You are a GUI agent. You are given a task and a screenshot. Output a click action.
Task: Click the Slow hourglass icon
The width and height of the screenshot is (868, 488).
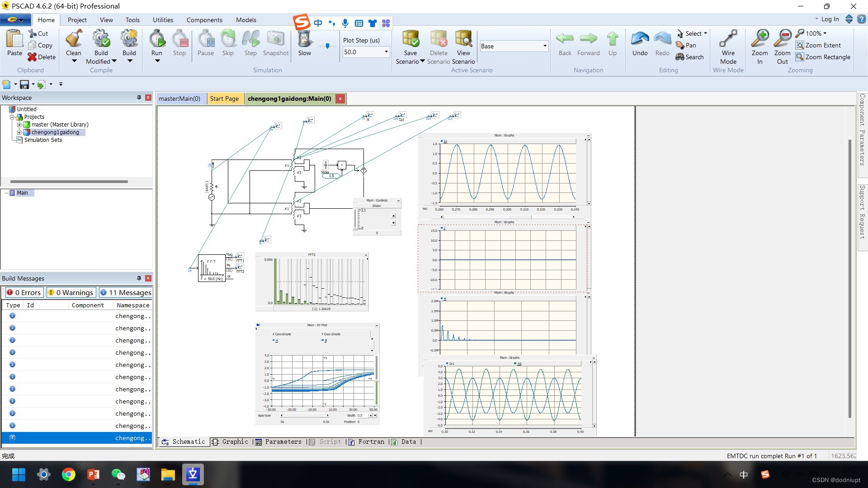click(x=305, y=40)
